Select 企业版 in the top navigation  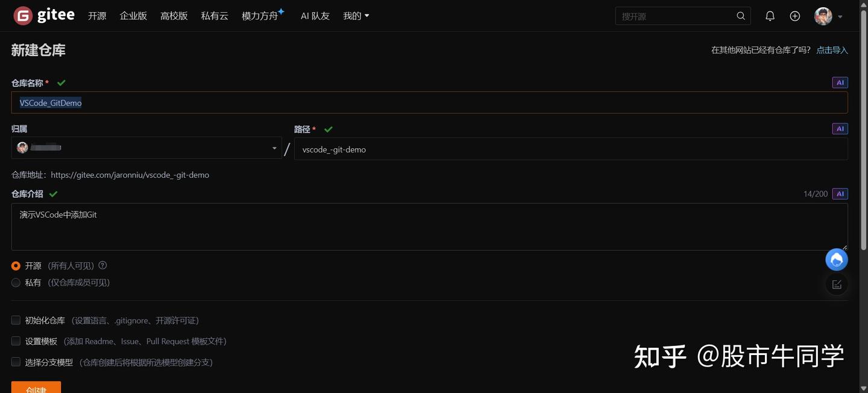[x=133, y=16]
